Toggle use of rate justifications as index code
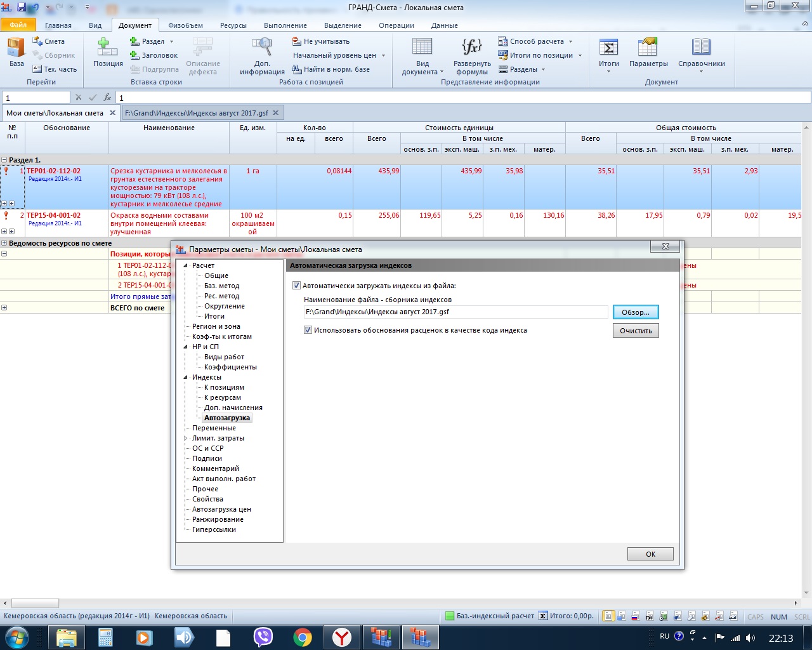812x650 pixels. coord(308,330)
